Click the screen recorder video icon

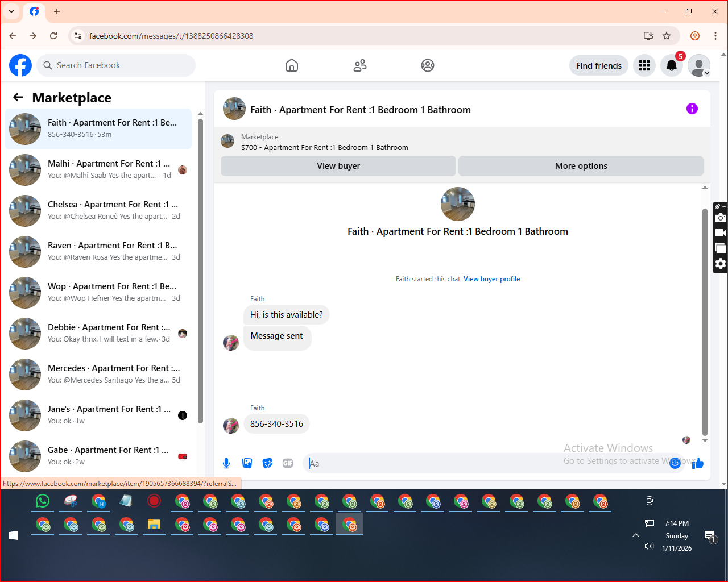click(x=721, y=233)
